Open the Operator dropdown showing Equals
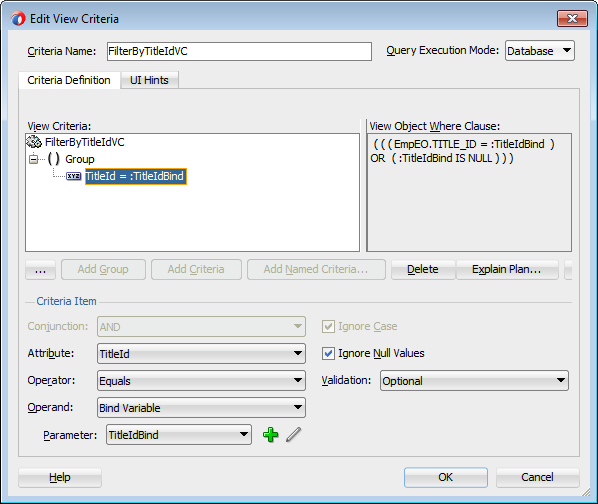Image resolution: width=598 pixels, height=504 pixels. (x=201, y=380)
